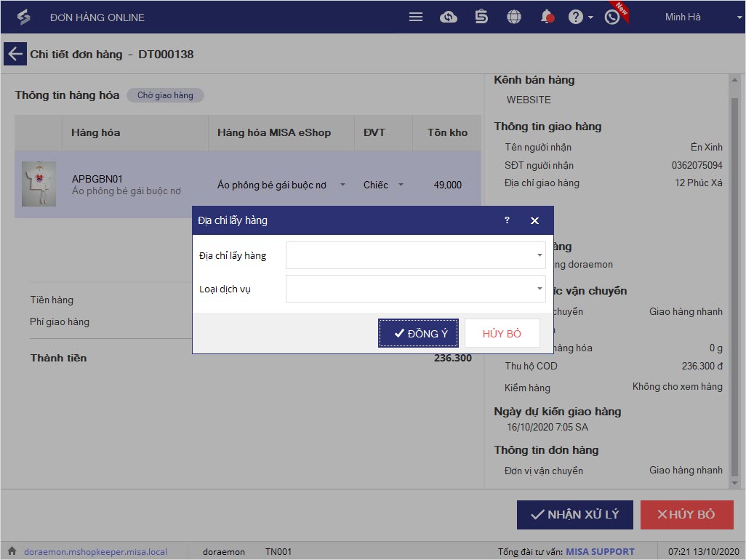Click the help icon in Địa chỉ lấy hàng dialog
Image resolution: width=746 pixels, height=560 pixels.
point(507,220)
